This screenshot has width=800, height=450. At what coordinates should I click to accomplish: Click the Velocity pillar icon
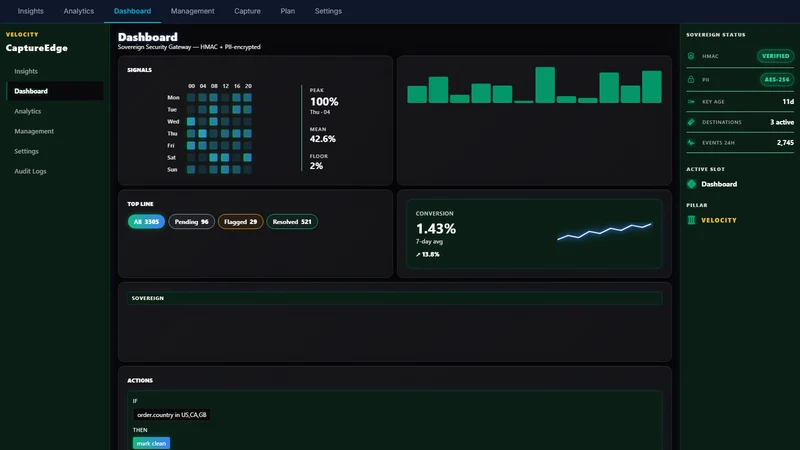691,220
